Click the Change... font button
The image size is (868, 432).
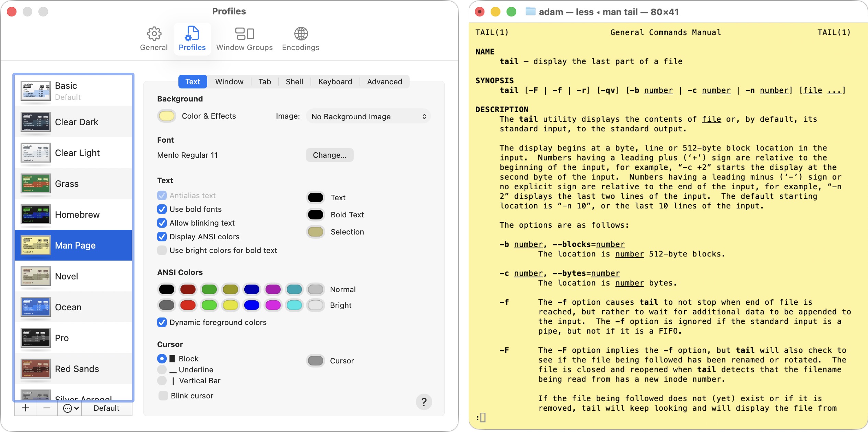click(x=329, y=155)
